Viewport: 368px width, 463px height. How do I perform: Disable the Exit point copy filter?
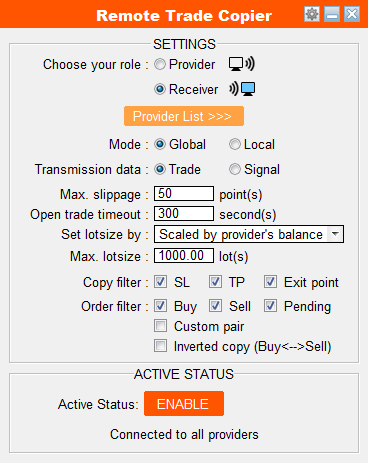click(270, 282)
